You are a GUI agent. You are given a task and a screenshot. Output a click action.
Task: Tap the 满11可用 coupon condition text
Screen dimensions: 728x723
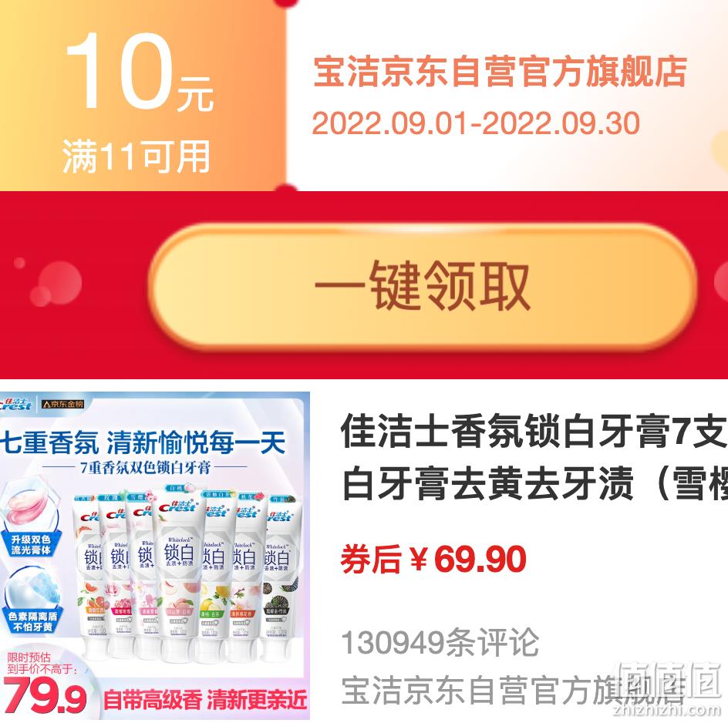136,156
